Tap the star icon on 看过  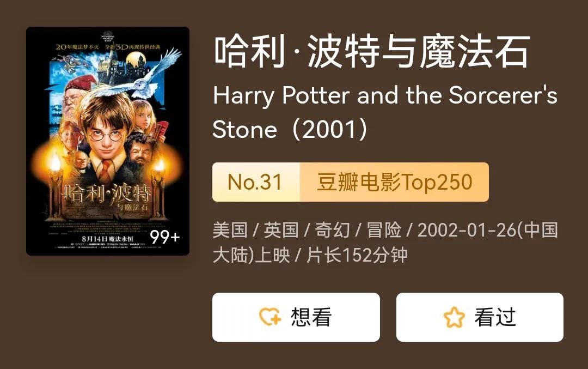(454, 317)
